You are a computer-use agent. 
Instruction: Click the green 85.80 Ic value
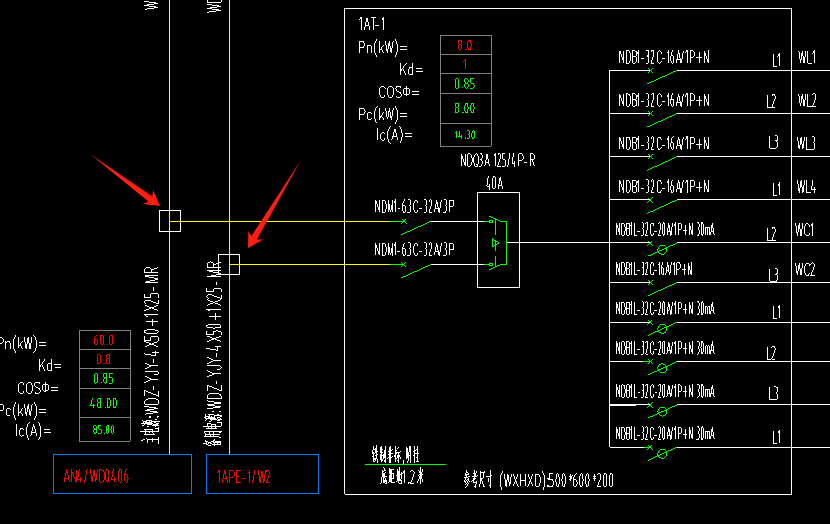coord(104,430)
